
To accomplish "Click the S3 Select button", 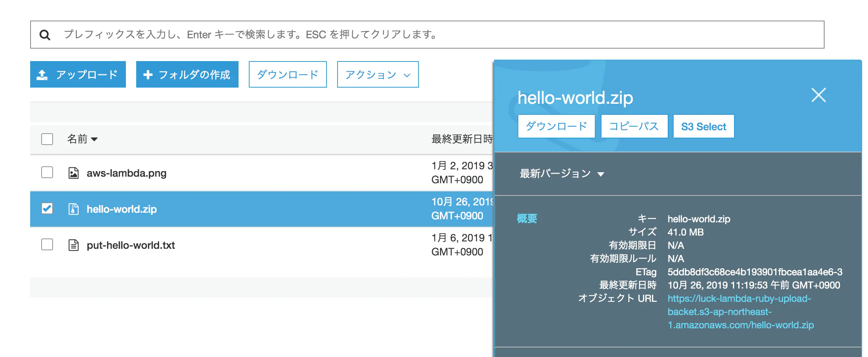I will (x=703, y=126).
